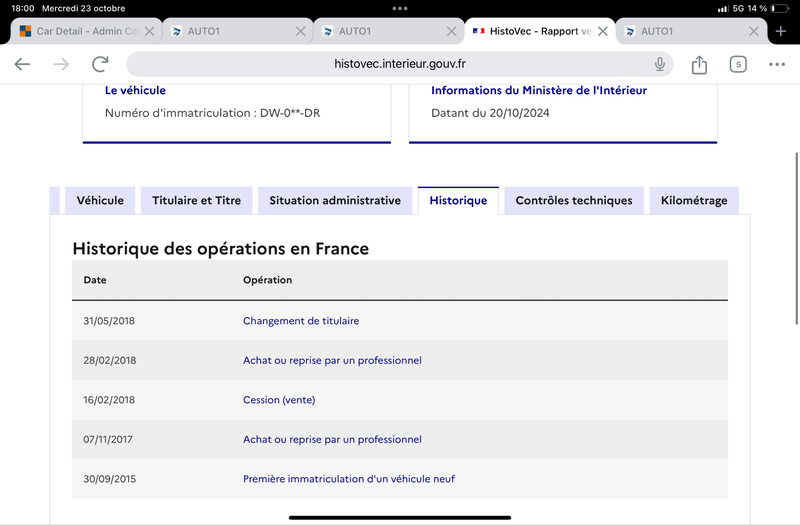Click Changement de titulaire operation link
Viewport: 800px width, 525px height.
pos(301,321)
